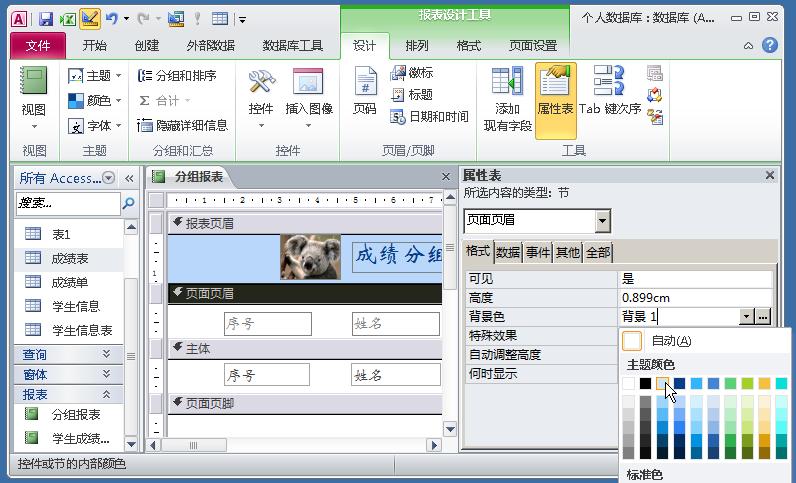This screenshot has height=483, width=796.
Task: Select the 页面页眉 section bar
Action: (305, 294)
